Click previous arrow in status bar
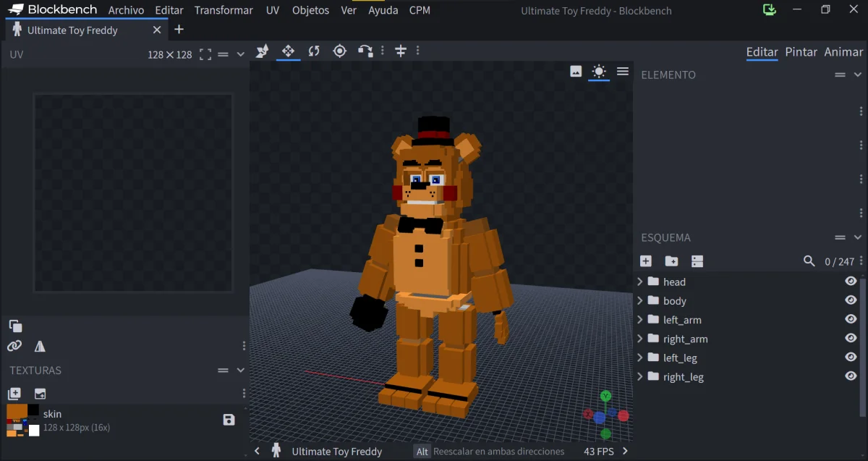The width and height of the screenshot is (868, 461). click(257, 451)
